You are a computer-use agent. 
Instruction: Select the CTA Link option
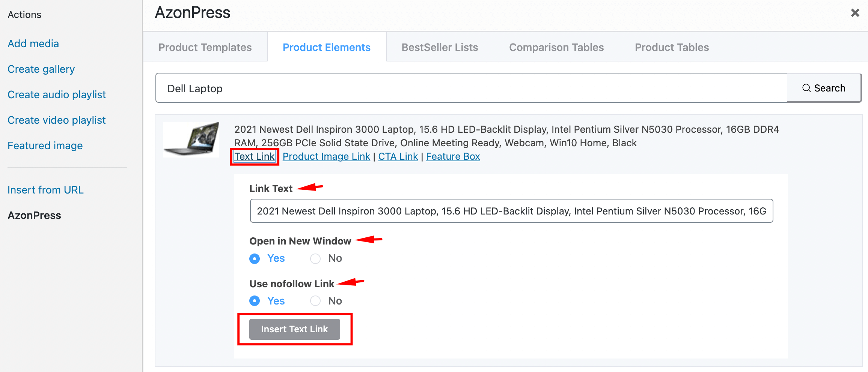point(398,156)
